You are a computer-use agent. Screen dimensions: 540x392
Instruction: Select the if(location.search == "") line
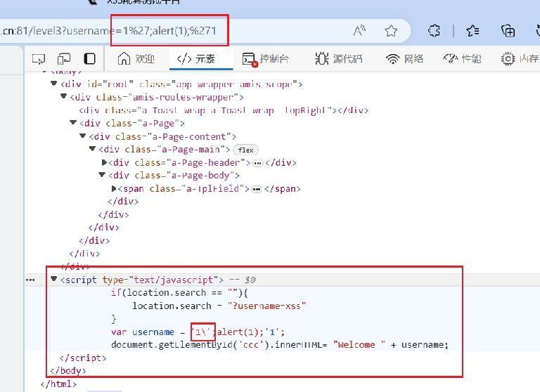pyautogui.click(x=179, y=292)
